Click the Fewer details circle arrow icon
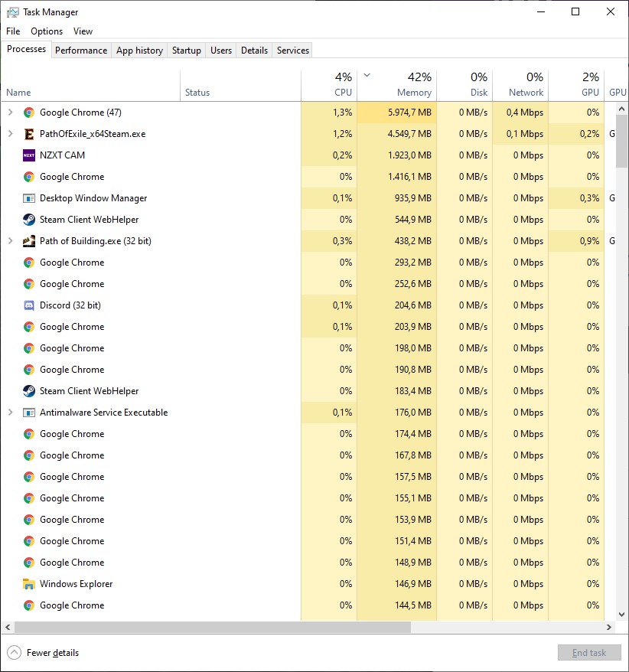 coord(14,653)
